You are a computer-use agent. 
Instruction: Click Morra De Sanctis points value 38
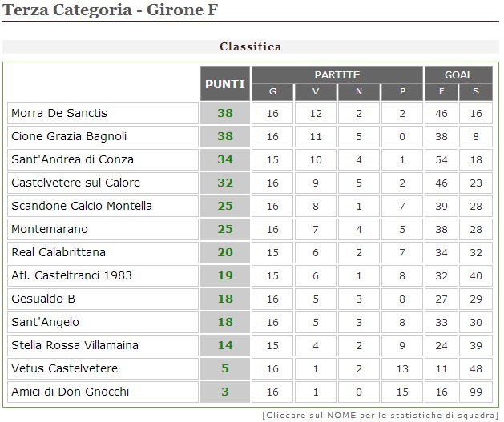(x=225, y=113)
